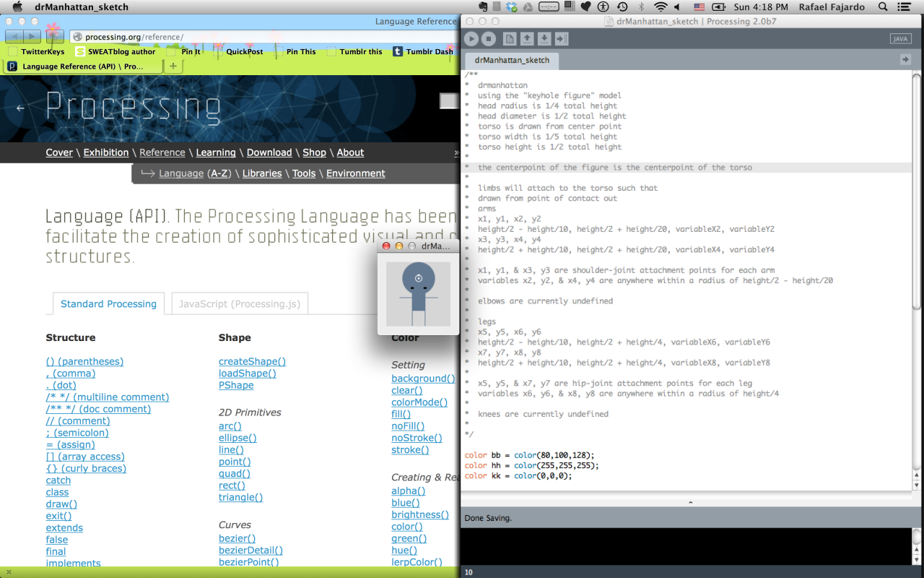This screenshot has height=578, width=924.
Task: Stop the running sketch
Action: click(489, 39)
